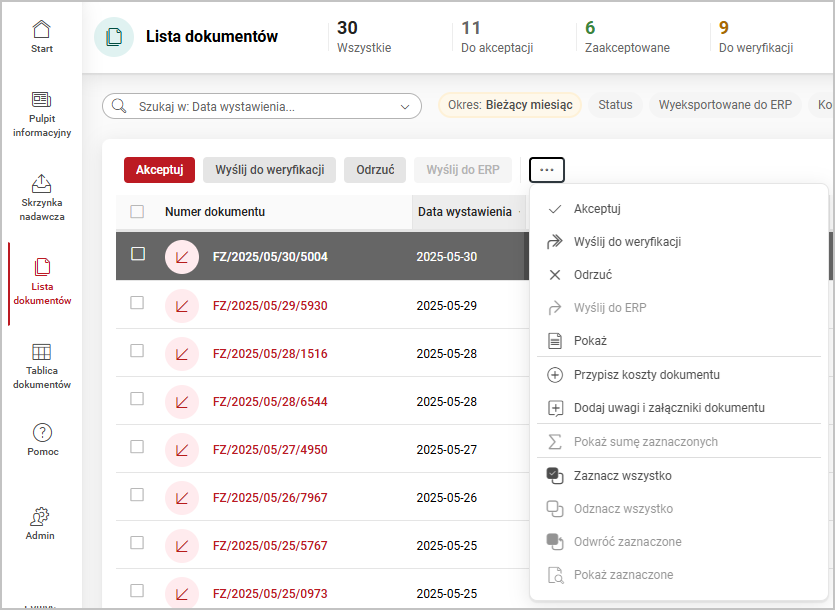Open Pulpit informacyjny dashboard icon
The height and width of the screenshot is (610, 835).
(x=42, y=100)
